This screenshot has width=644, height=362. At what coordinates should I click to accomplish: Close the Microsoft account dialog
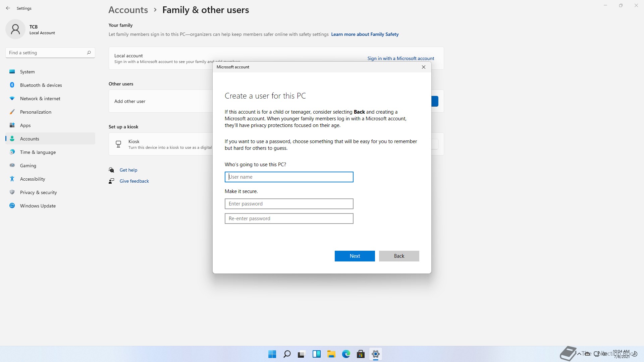pyautogui.click(x=424, y=67)
